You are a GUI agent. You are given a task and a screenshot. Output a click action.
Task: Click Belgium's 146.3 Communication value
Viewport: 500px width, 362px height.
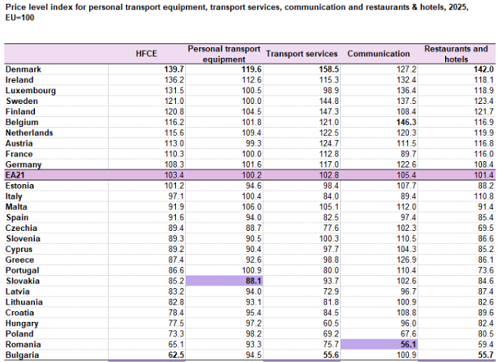click(x=406, y=122)
